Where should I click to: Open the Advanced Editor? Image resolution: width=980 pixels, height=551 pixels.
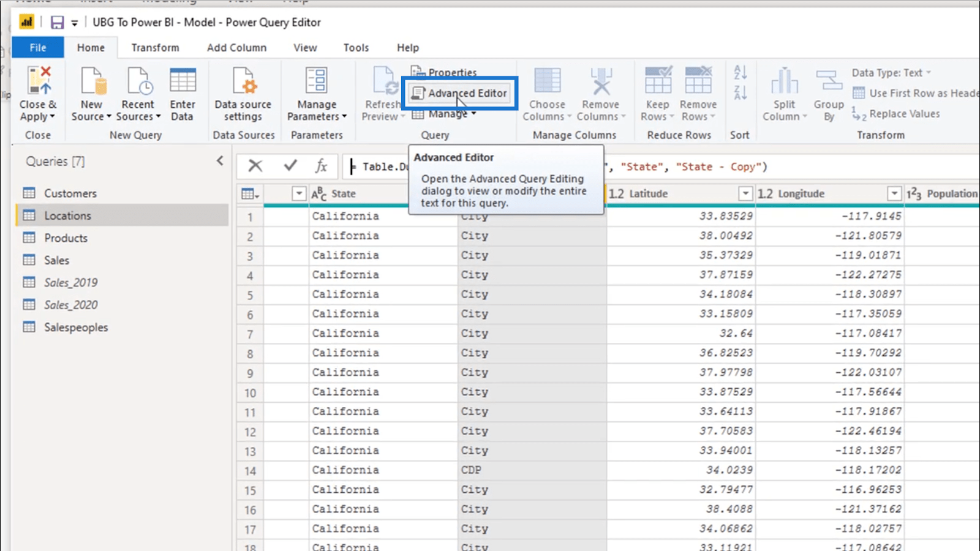click(460, 93)
